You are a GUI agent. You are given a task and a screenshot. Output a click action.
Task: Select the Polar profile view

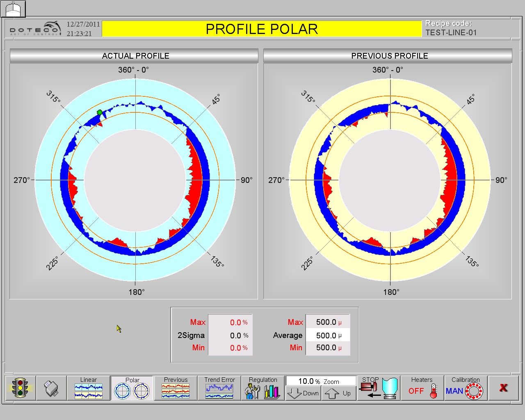(132, 388)
